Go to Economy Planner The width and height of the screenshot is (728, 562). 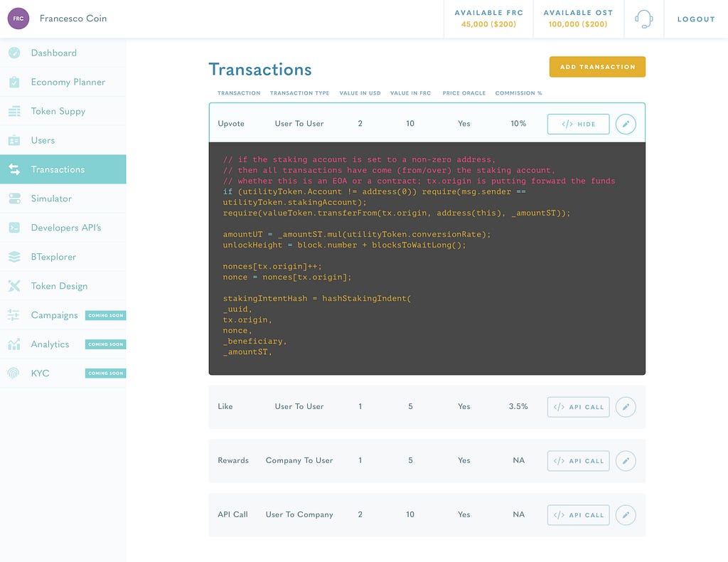point(63,82)
